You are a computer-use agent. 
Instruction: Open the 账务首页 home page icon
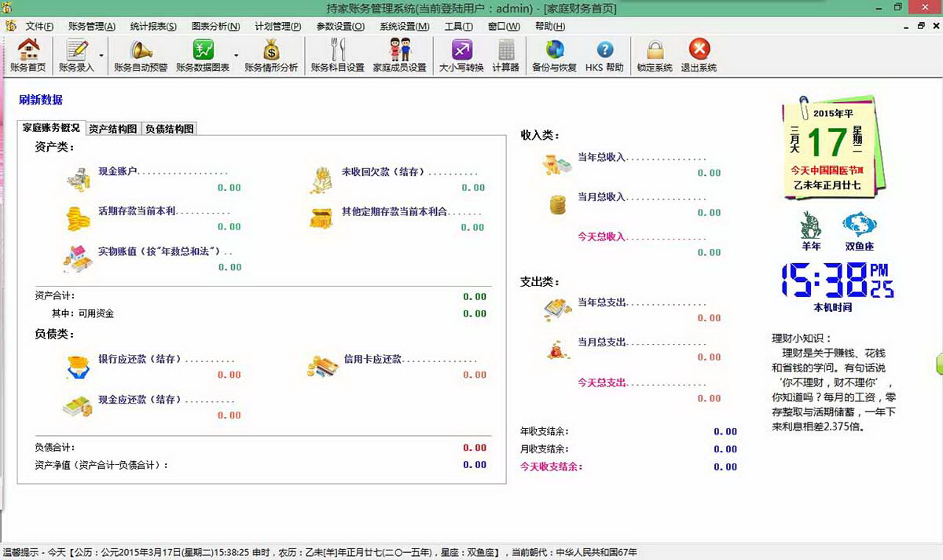click(x=27, y=55)
